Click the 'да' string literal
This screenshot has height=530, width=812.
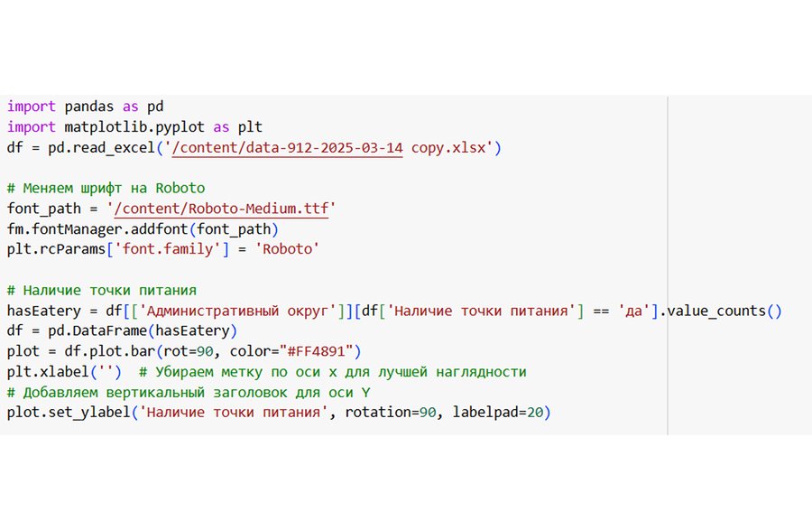pos(636,311)
